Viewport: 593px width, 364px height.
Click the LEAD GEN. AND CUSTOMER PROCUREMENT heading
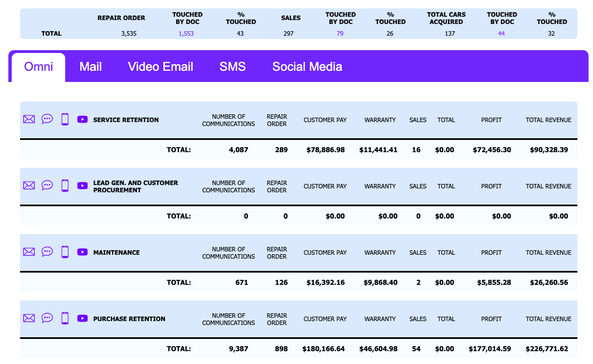(135, 187)
